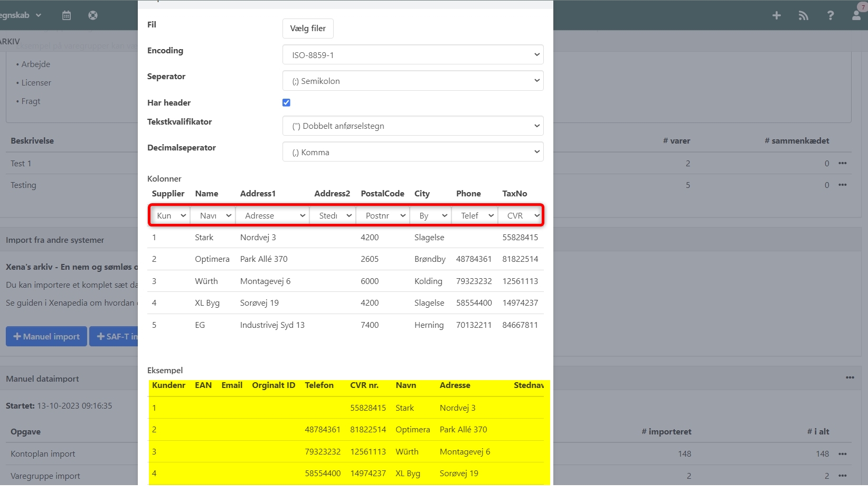Expand the Encoding ISO-8859-1 dropdown
868x492 pixels.
413,55
